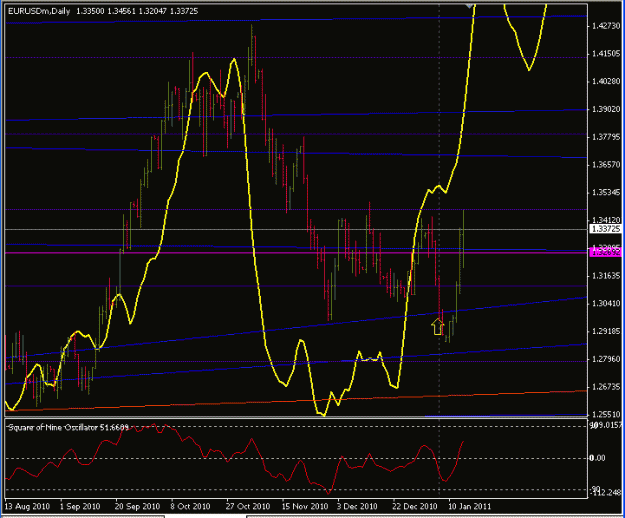The image size is (625, 518).
Task: Click the 1.35345 price scale label
Action: [606, 192]
